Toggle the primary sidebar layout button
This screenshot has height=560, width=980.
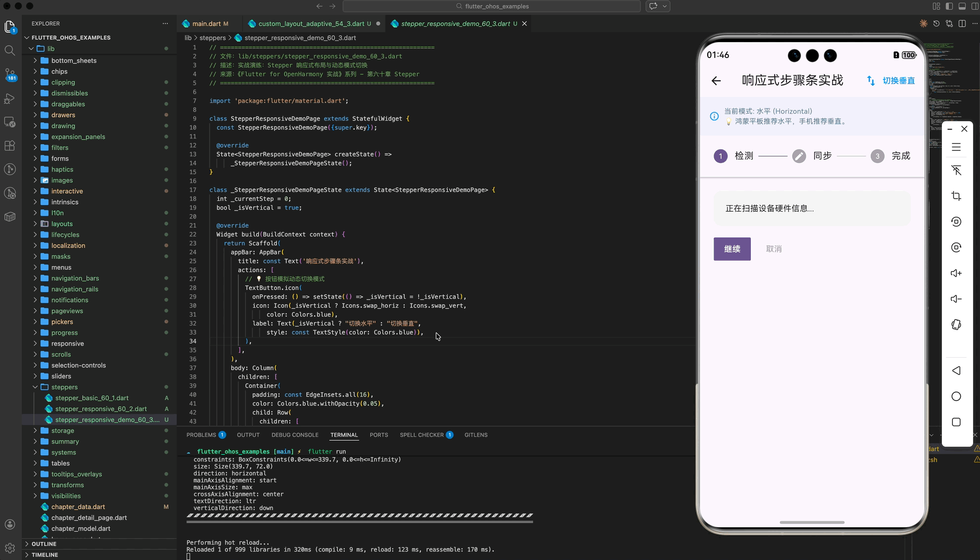click(949, 6)
